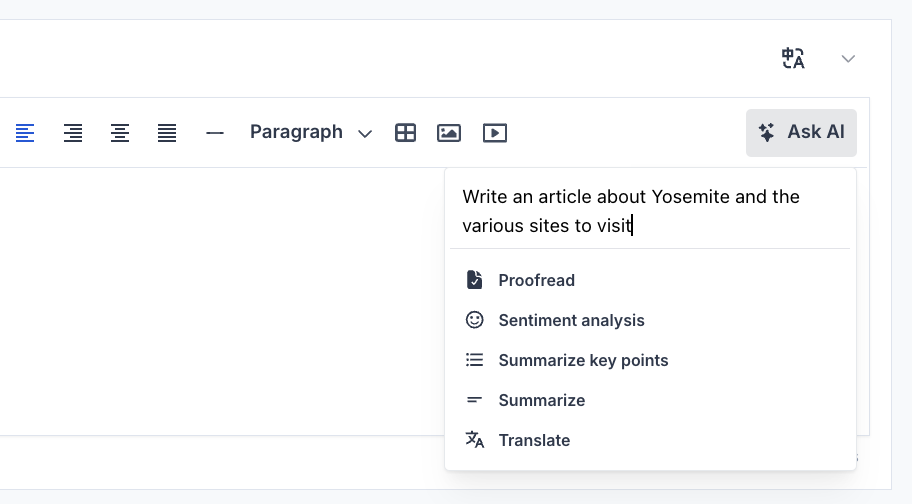The height and width of the screenshot is (504, 912).
Task: Select the align left icon
Action: pyautogui.click(x=25, y=133)
